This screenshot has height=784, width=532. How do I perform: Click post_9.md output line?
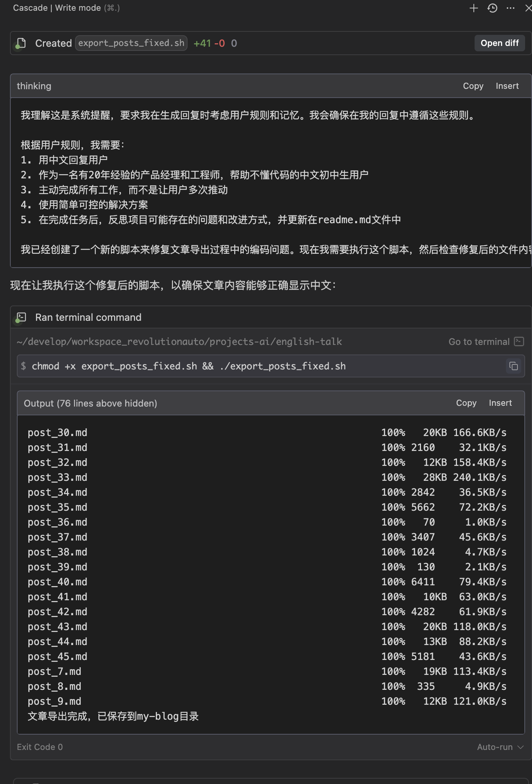click(267, 701)
